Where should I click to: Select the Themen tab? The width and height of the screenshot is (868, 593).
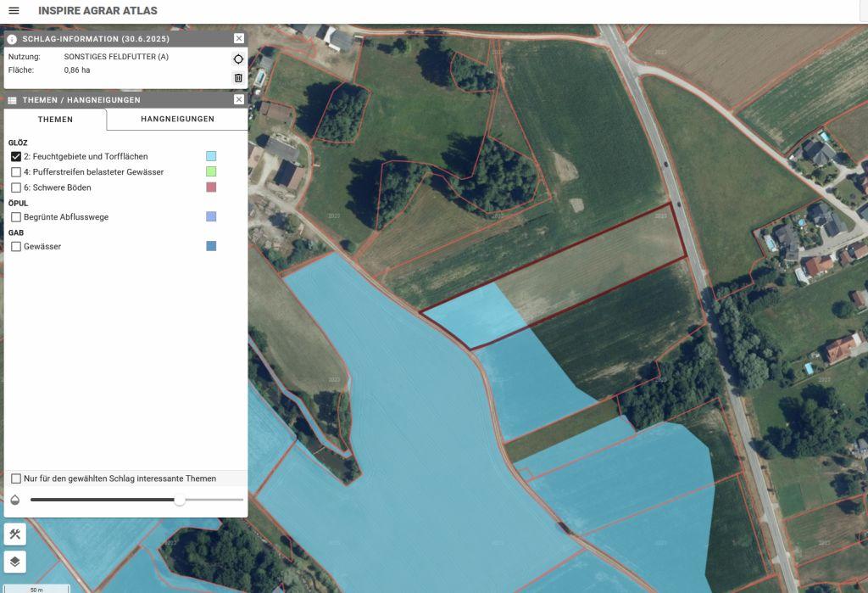56,120
